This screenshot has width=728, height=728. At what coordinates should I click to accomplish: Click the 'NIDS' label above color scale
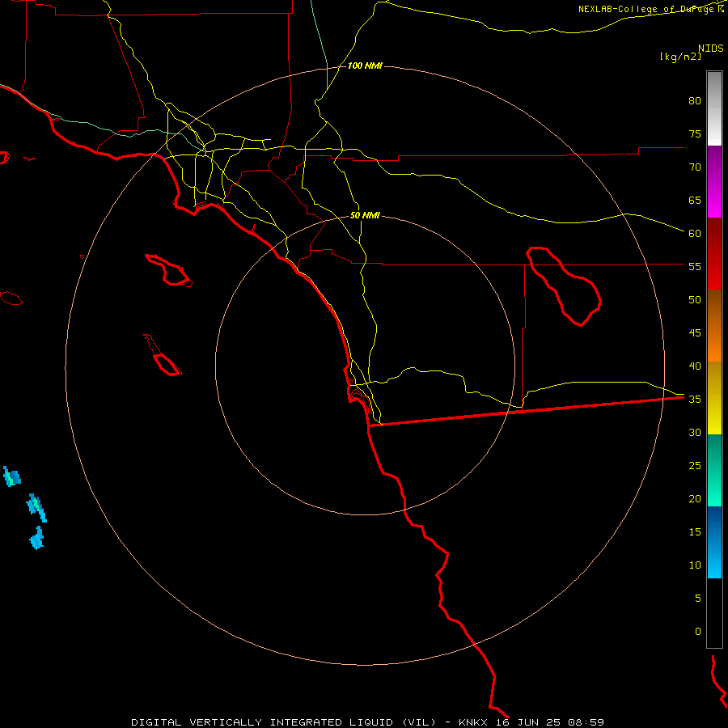[x=711, y=49]
